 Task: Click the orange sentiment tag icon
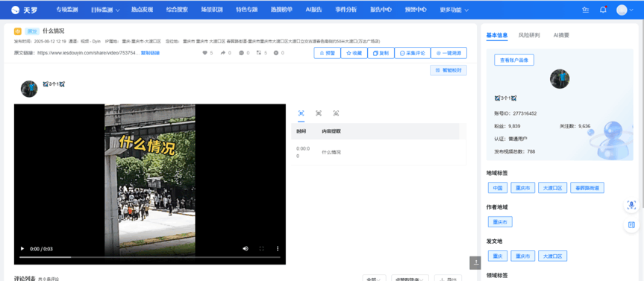tap(18, 31)
